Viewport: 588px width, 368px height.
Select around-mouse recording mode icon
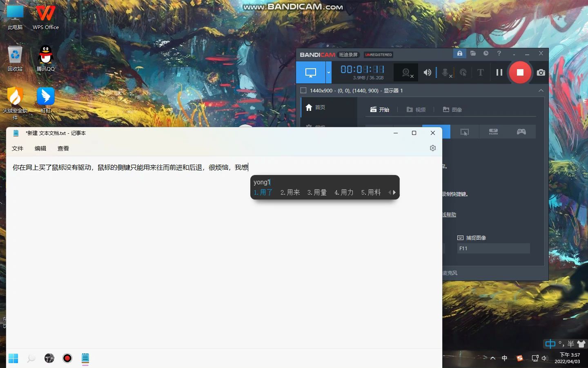click(465, 132)
